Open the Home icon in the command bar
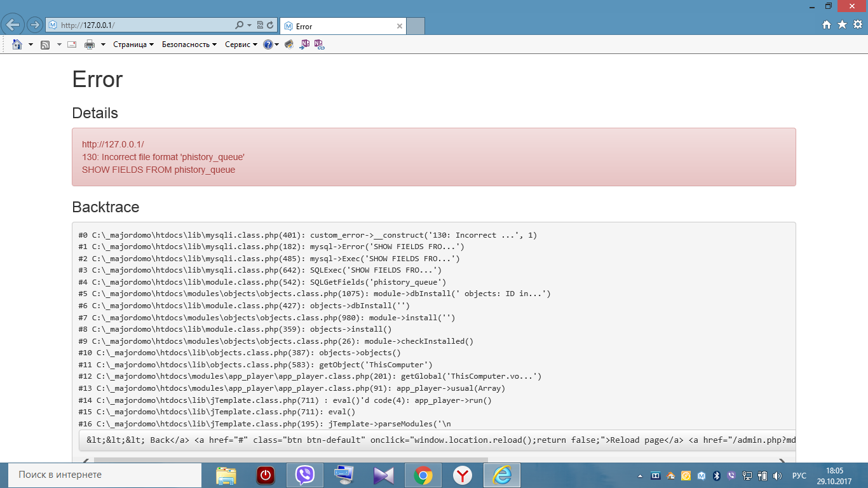Viewport: 868px width, 488px height. tap(17, 44)
